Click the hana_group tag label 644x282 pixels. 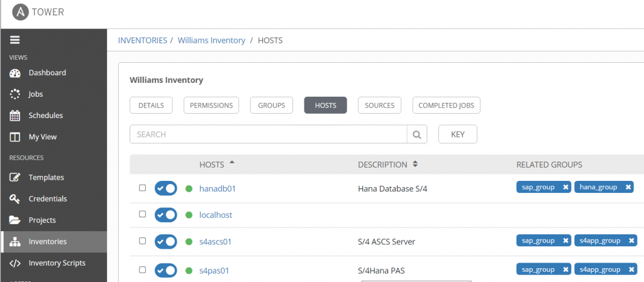[x=599, y=187]
